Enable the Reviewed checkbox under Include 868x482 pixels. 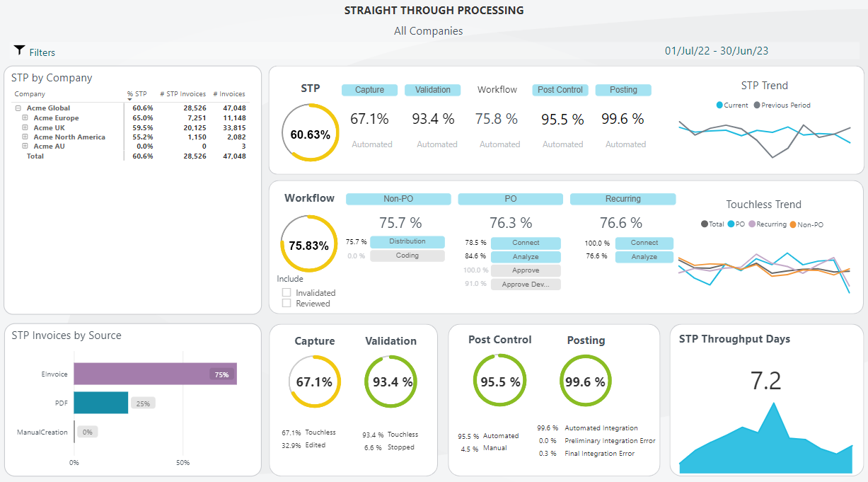tap(287, 303)
